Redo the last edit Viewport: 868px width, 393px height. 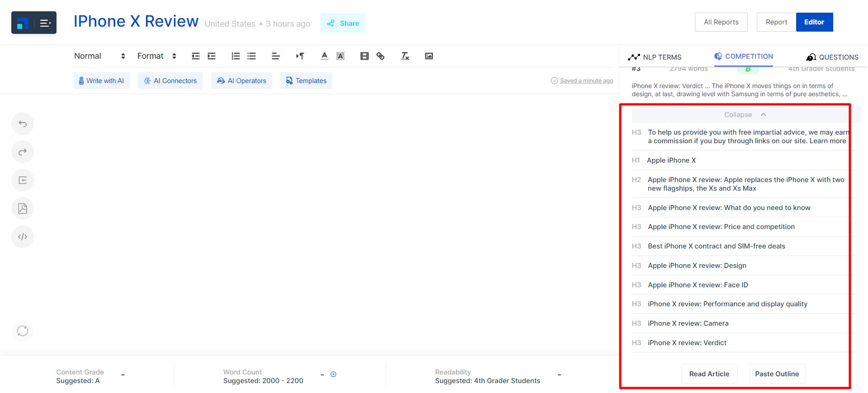pos(23,152)
